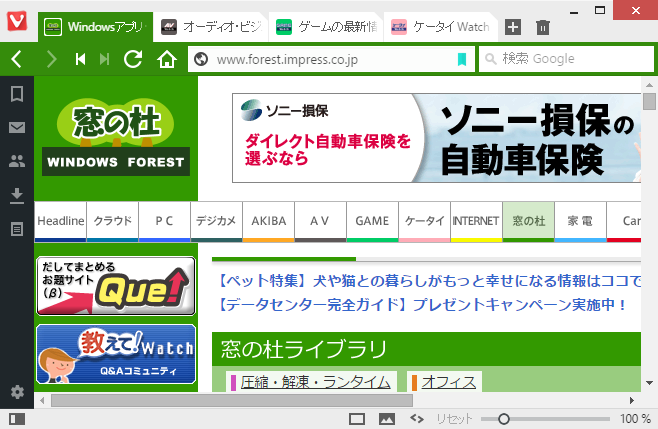The image size is (658, 429).
Task: Open the INTERNET site tab
Action: (477, 221)
